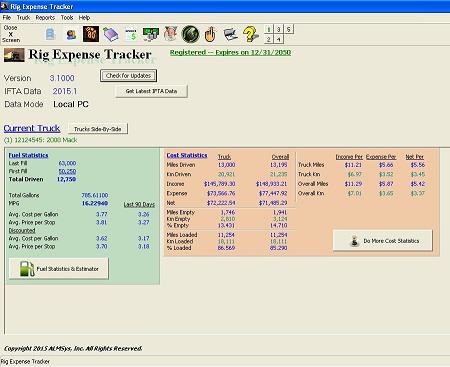Open the File menu
Image resolution: width=450 pixels, height=367 pixels.
7,18
